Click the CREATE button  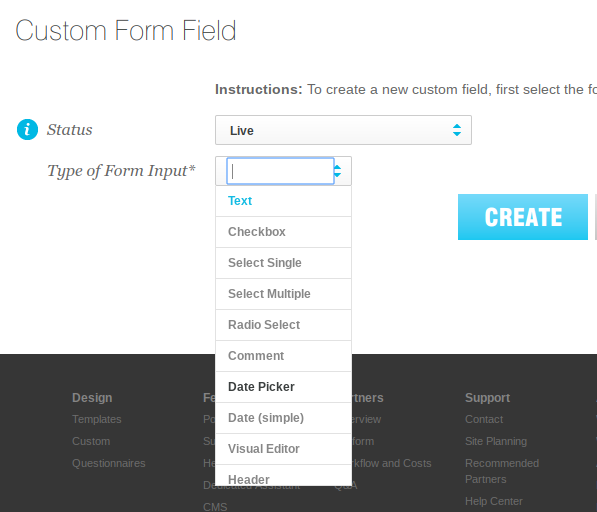click(523, 217)
